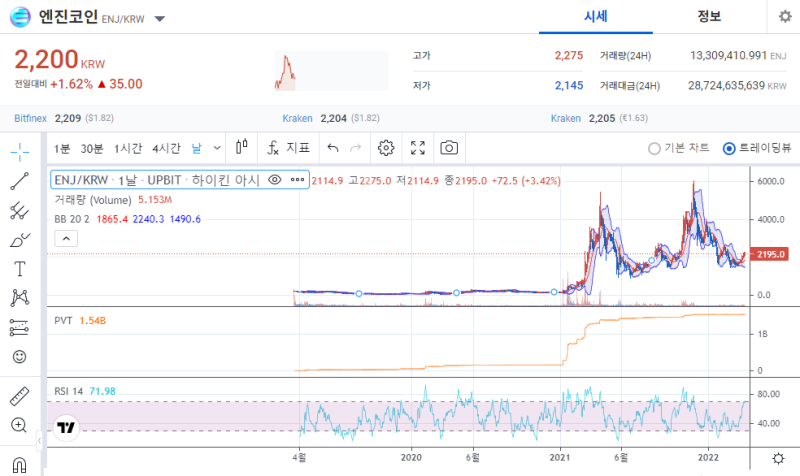The image size is (800, 476).
Task: Open the candlestick chart style selector
Action: pos(241,148)
